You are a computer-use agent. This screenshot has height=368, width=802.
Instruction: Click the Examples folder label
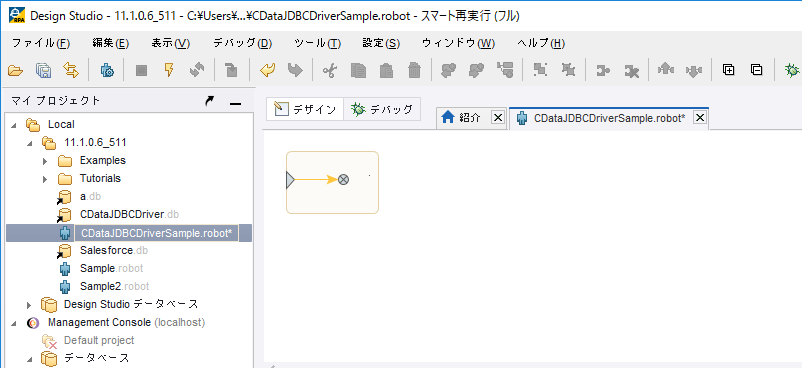pyautogui.click(x=102, y=160)
